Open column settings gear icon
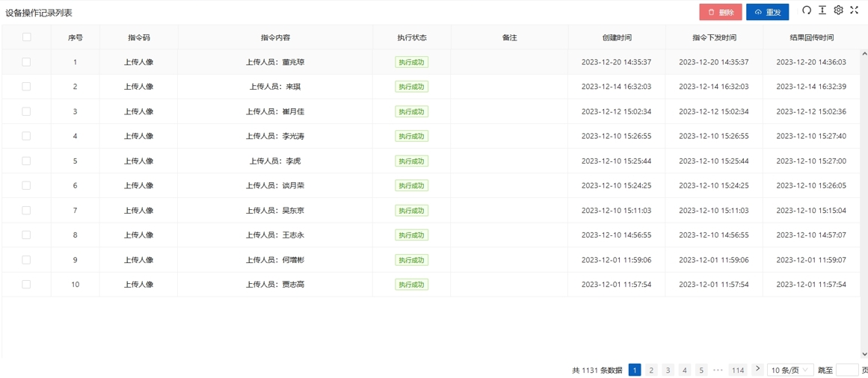This screenshot has width=868, height=378. point(838,10)
